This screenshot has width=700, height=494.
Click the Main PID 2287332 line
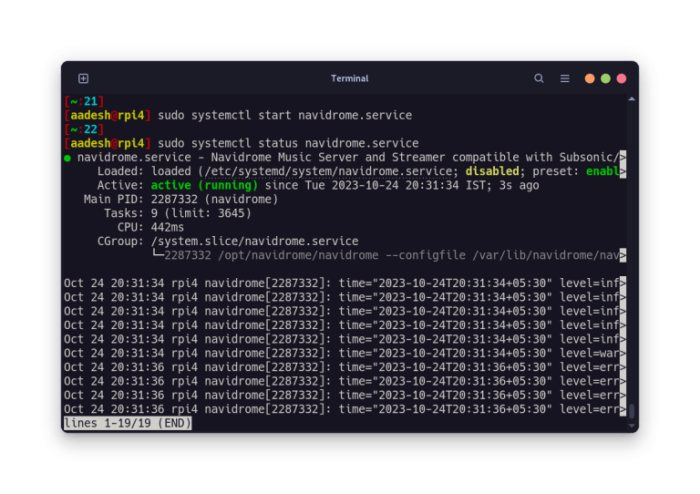pos(181,199)
